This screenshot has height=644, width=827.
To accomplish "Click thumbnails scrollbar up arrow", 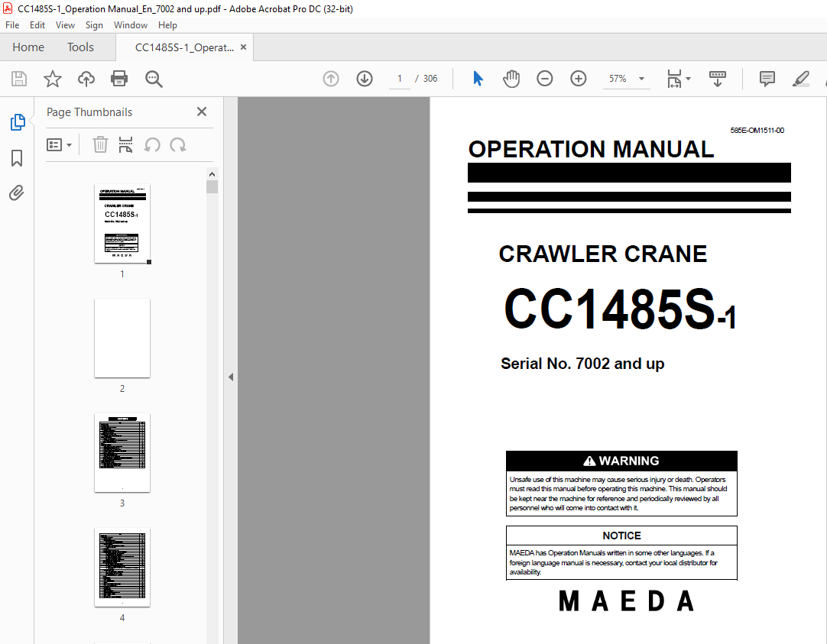I will [212, 174].
